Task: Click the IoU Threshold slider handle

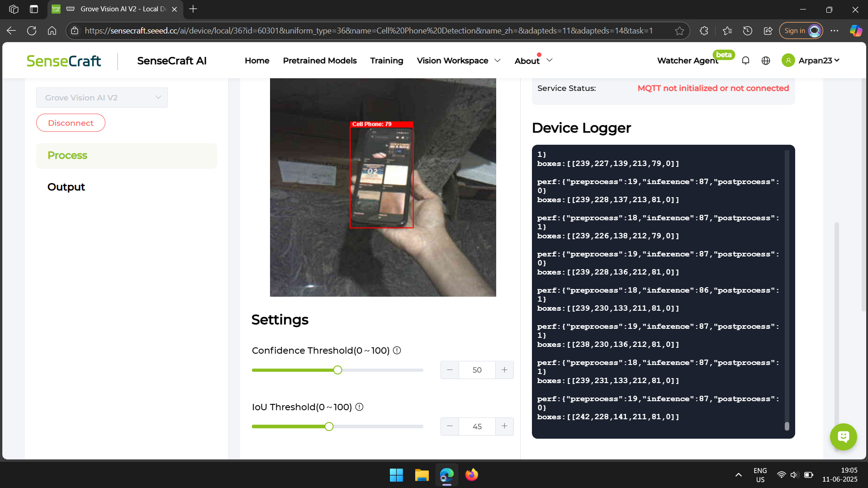Action: pos(329,426)
